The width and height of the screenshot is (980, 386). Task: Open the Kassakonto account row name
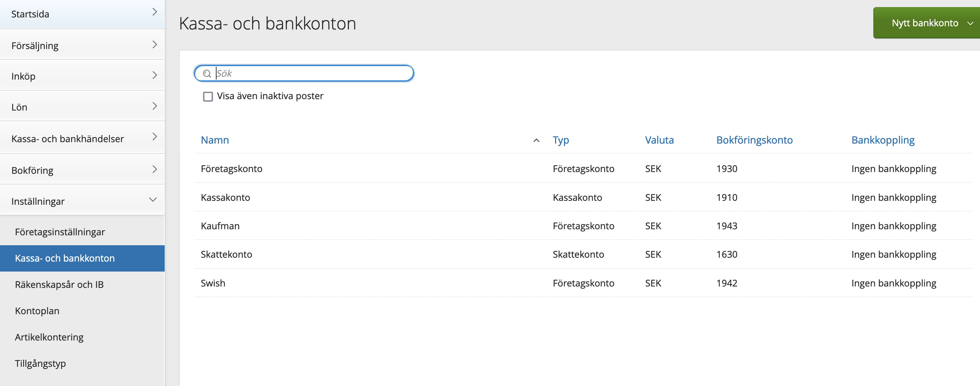(x=225, y=197)
